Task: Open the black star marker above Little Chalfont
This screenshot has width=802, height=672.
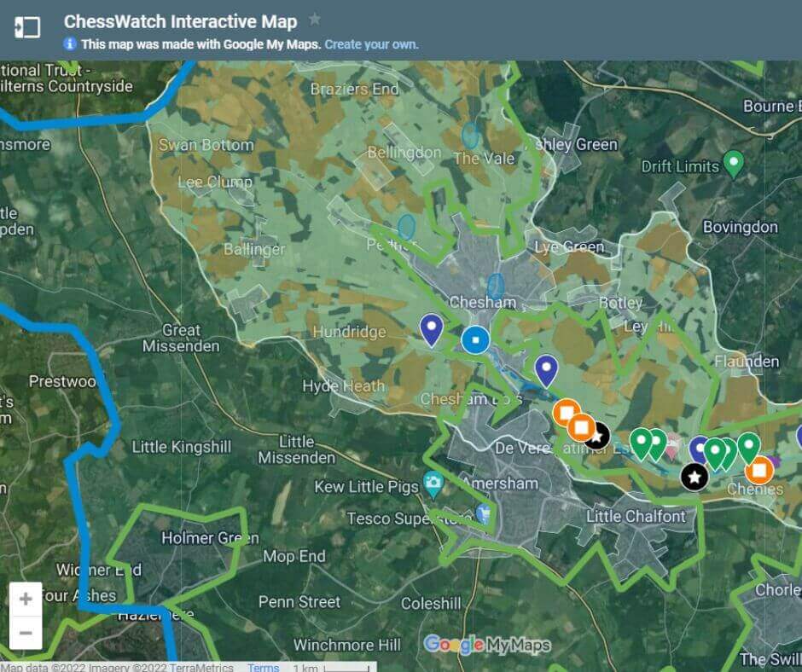Action: pyautogui.click(x=694, y=478)
